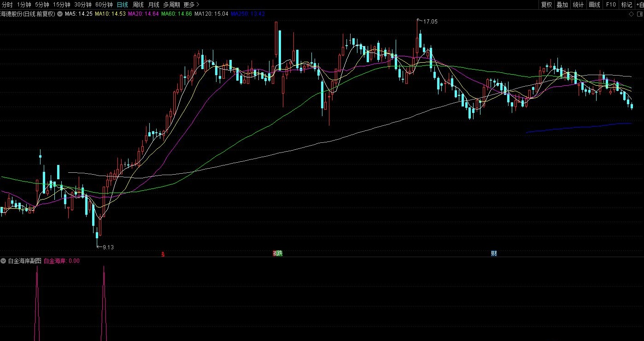Viewport: 644px width, 341px height.
Task: Open the F10 company info
Action: point(611,5)
